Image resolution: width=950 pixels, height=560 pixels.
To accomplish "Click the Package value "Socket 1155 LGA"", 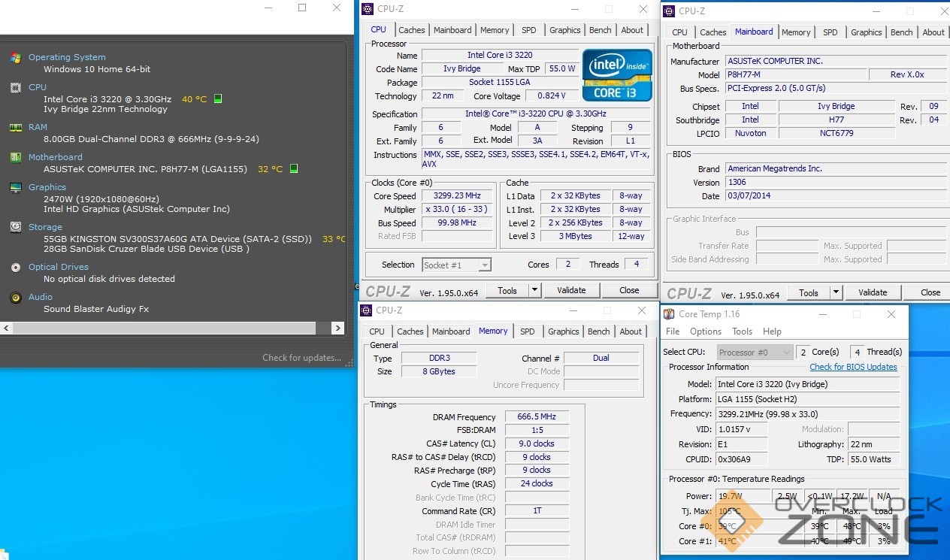I will click(500, 82).
